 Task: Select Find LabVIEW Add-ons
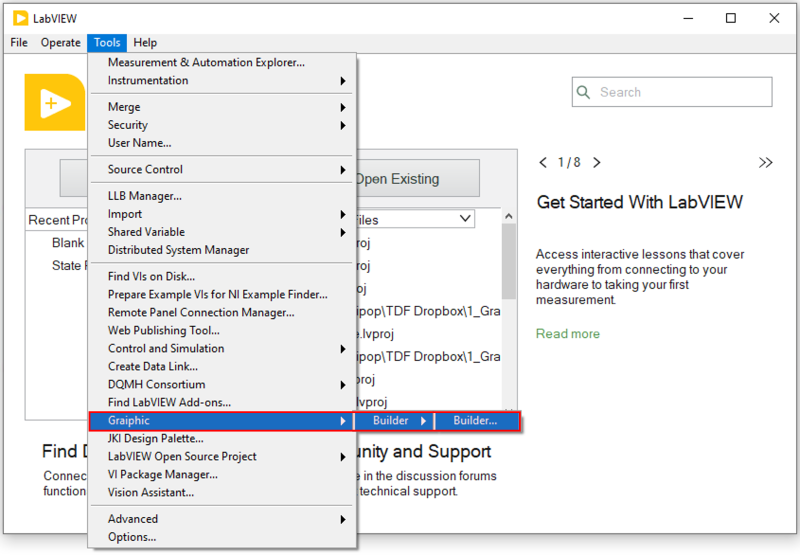point(221,402)
